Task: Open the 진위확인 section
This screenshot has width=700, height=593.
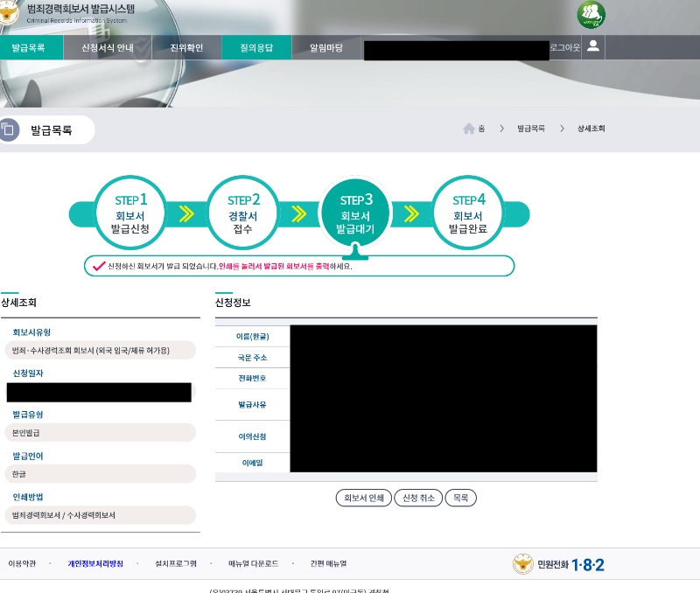Action: pyautogui.click(x=188, y=48)
